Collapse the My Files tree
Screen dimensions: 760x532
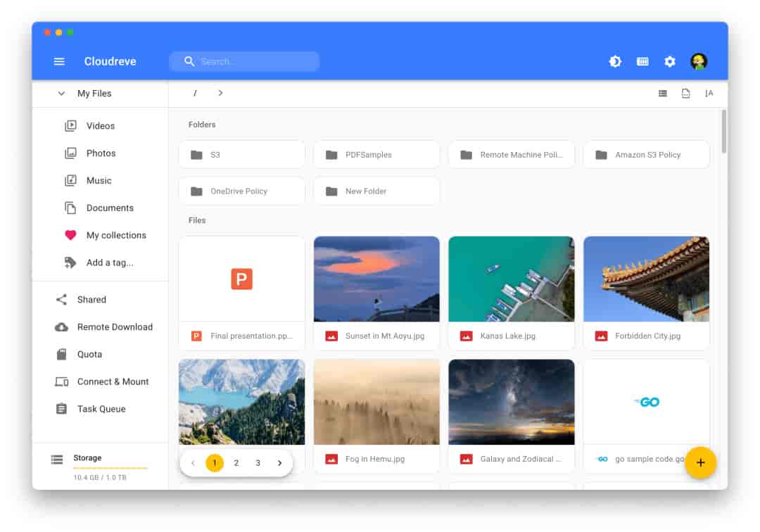point(61,94)
